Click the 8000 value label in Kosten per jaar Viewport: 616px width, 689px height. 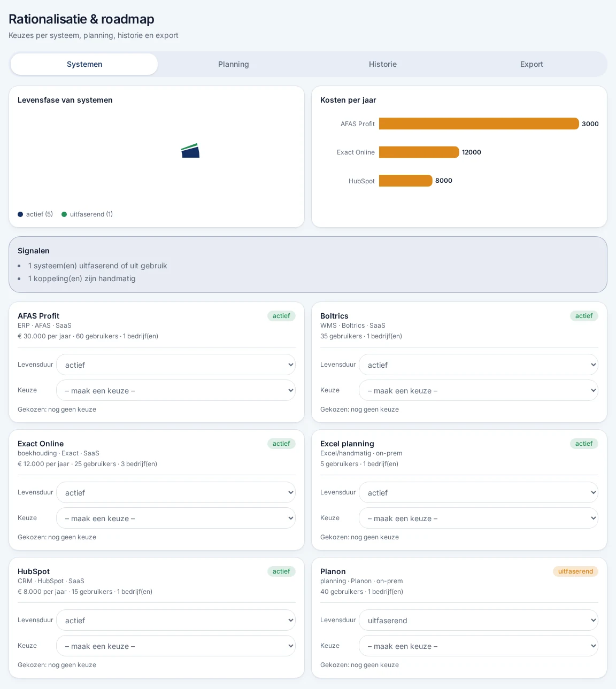(x=444, y=181)
